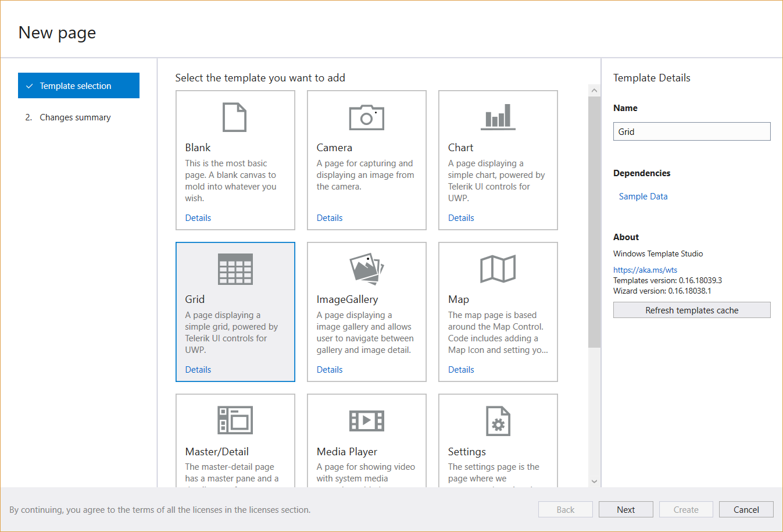
Task: Select the ImageGallery template icon
Action: coord(366,269)
